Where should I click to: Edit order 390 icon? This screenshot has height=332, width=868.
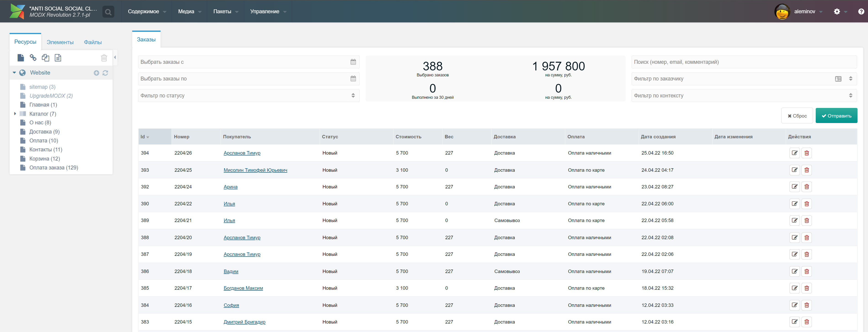coord(794,203)
